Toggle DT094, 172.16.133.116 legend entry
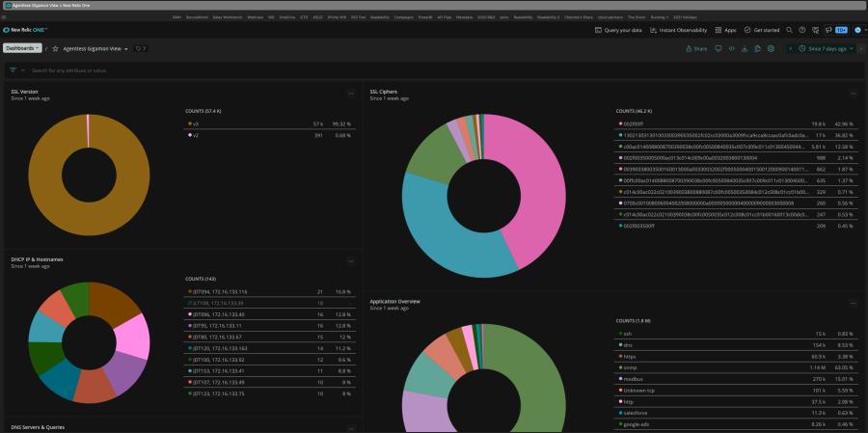Image resolution: width=868 pixels, height=433 pixels. [x=270, y=291]
